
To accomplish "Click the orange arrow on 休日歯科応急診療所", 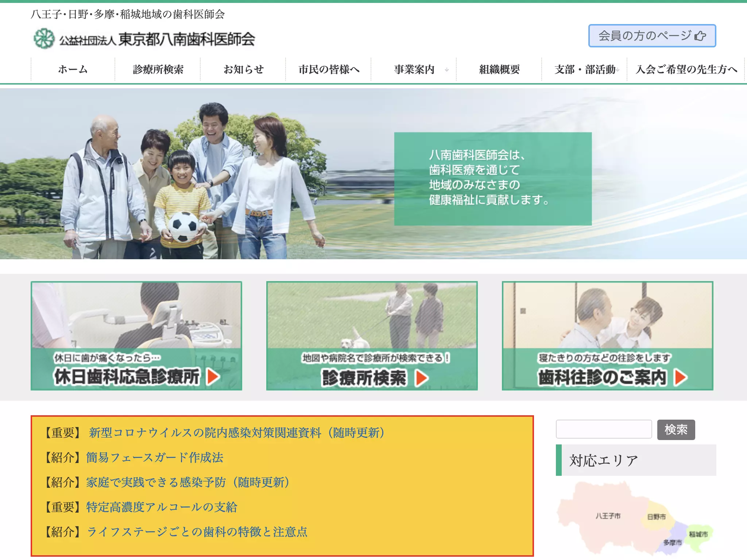I will 213,377.
